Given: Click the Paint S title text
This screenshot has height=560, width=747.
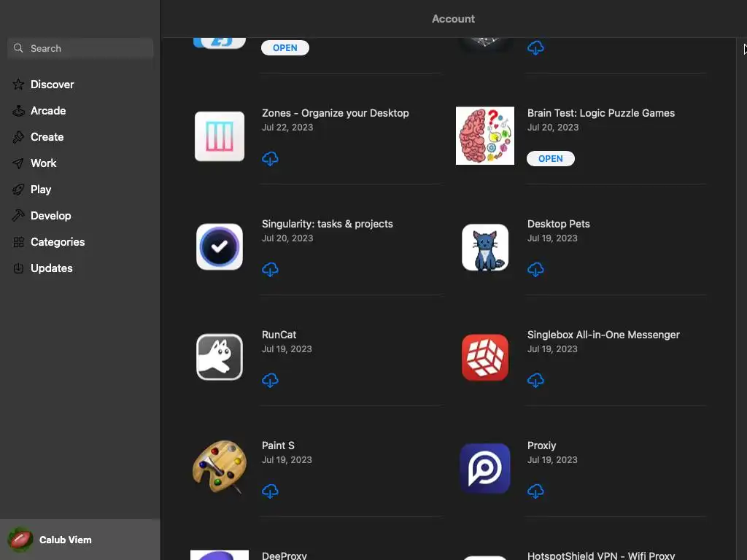Looking at the screenshot, I should click(278, 446).
